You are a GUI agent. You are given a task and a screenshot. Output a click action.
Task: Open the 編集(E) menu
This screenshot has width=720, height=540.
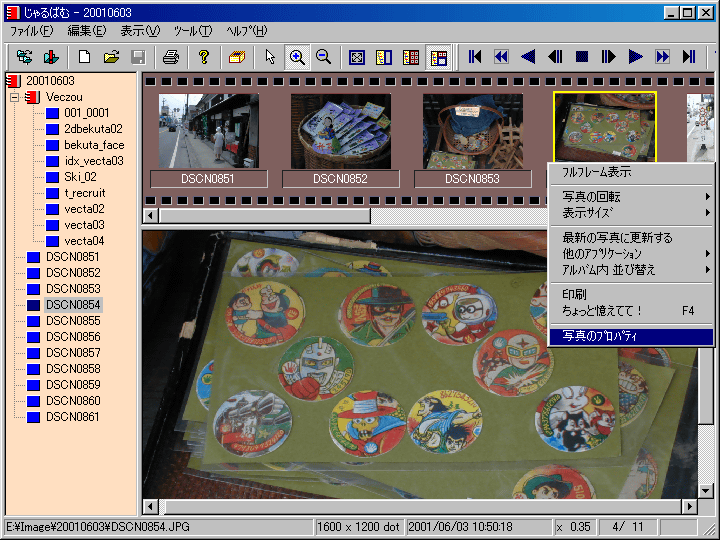click(87, 31)
